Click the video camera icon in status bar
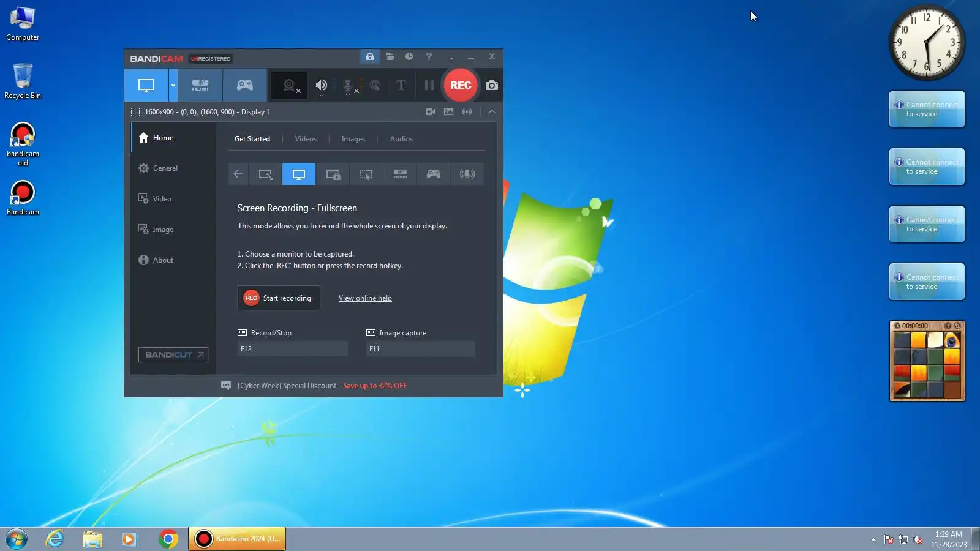This screenshot has height=551, width=980. pos(431,112)
